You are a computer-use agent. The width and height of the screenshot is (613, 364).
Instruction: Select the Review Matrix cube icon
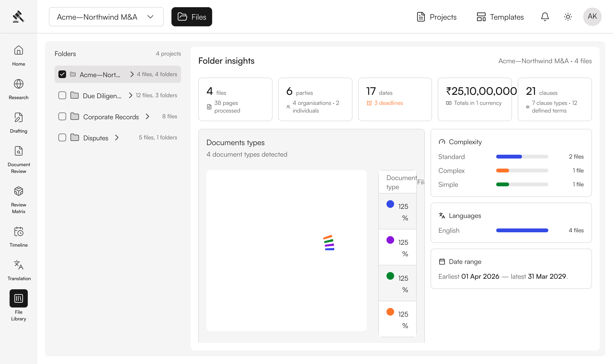[x=19, y=191]
